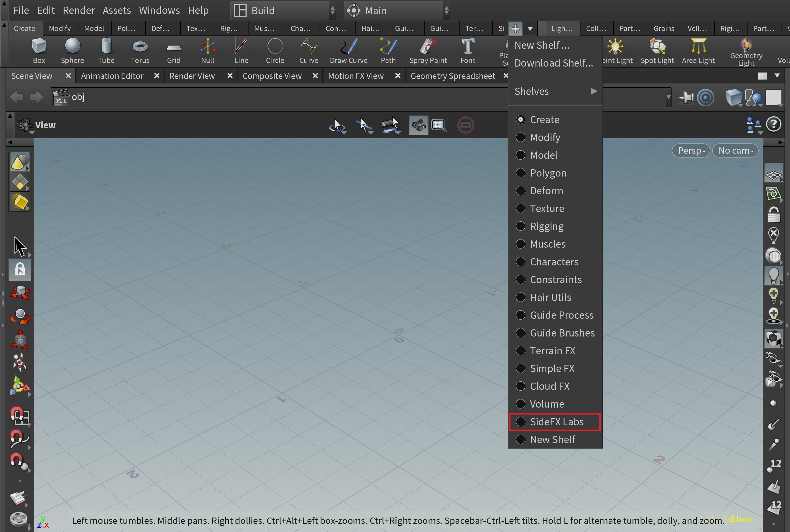Select the Font shelf tool
Viewport: 790px width, 532px height.
point(468,51)
